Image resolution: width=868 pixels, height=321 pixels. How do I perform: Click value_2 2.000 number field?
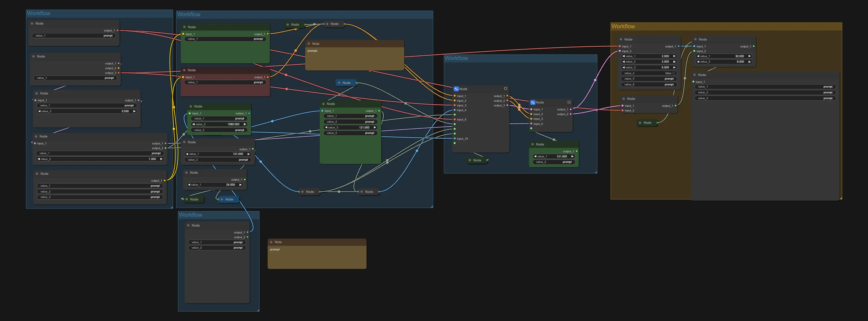(x=648, y=62)
